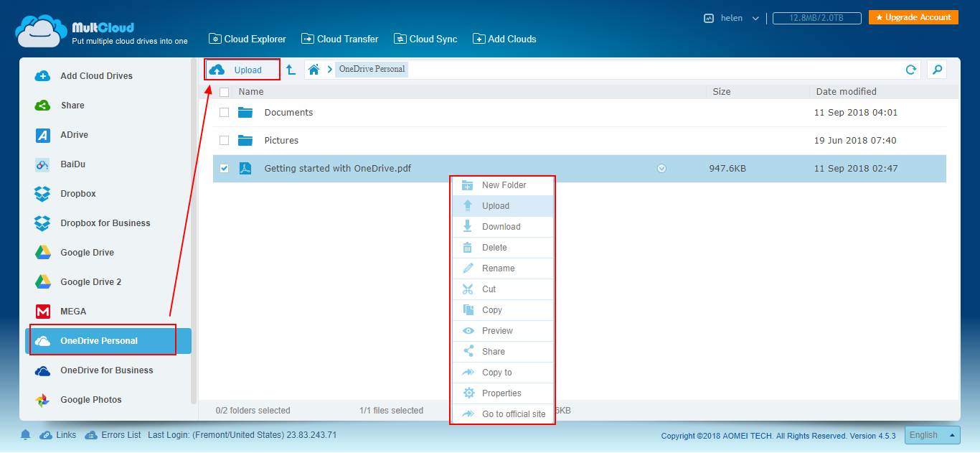Uncheck Getting started with OneDrive.pdf checkbox
Viewport: 980px width, 453px height.
(225, 169)
